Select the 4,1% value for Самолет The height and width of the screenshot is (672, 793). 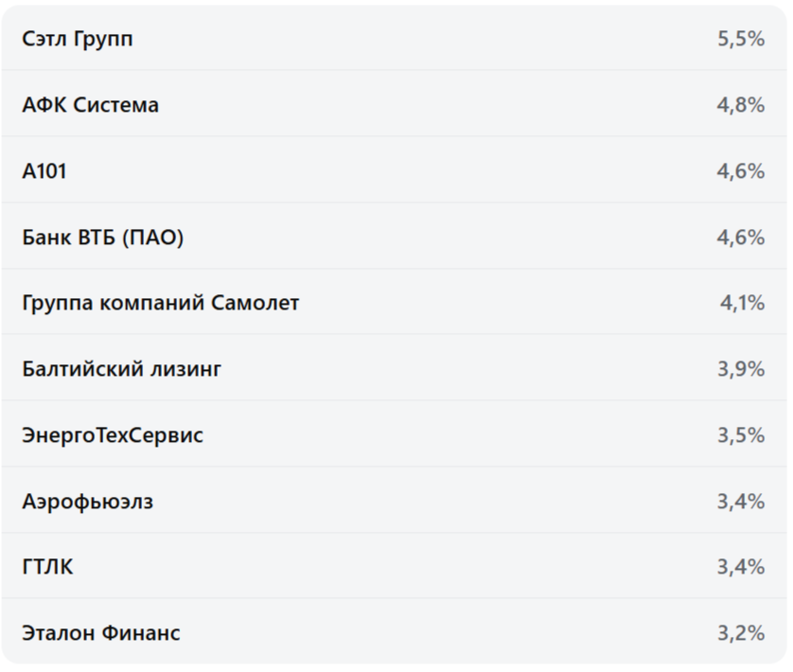[742, 304]
